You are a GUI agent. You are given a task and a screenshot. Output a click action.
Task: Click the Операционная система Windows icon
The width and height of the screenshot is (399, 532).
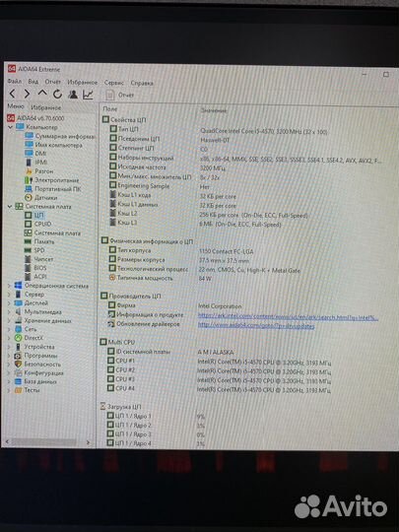click(19, 286)
